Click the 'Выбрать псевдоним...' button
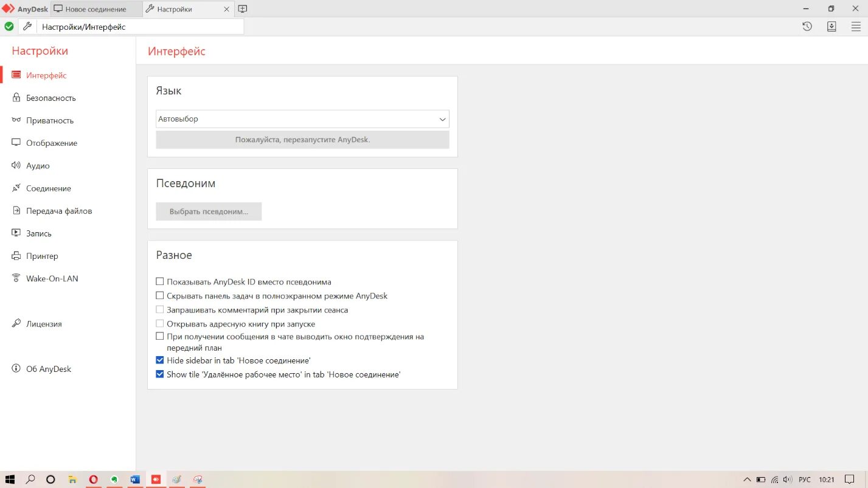The image size is (868, 488). coord(209,211)
